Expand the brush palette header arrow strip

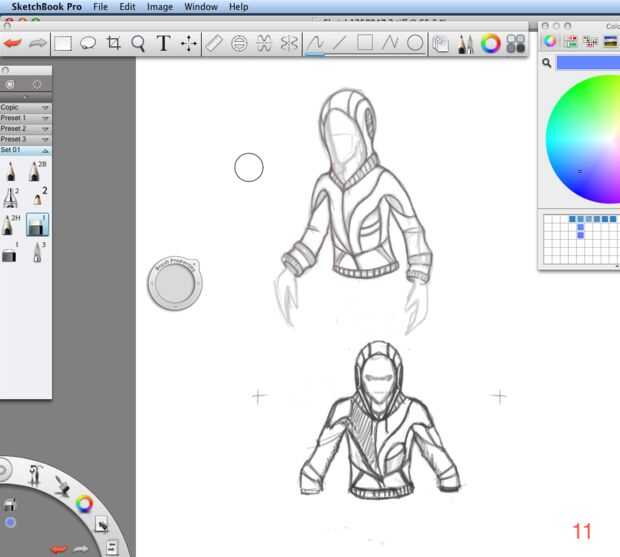tap(25, 97)
